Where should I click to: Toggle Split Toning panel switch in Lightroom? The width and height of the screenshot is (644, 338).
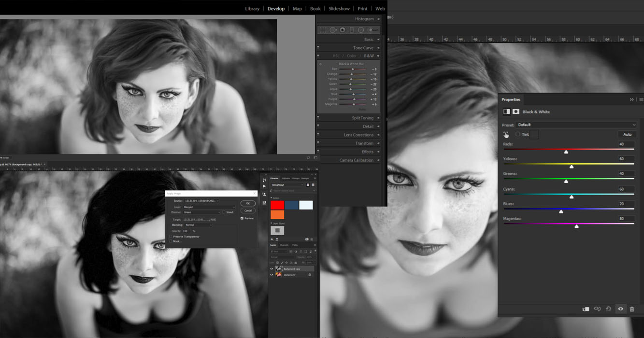coord(318,117)
